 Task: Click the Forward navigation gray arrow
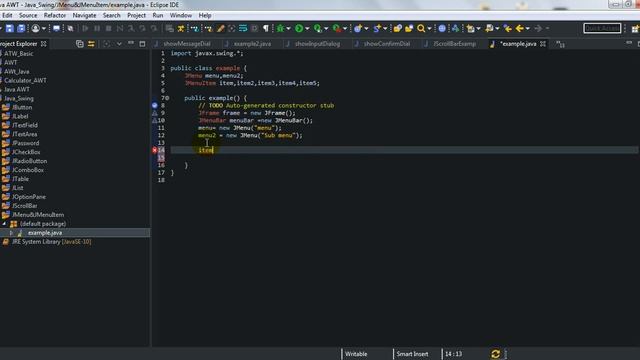[x=538, y=28]
